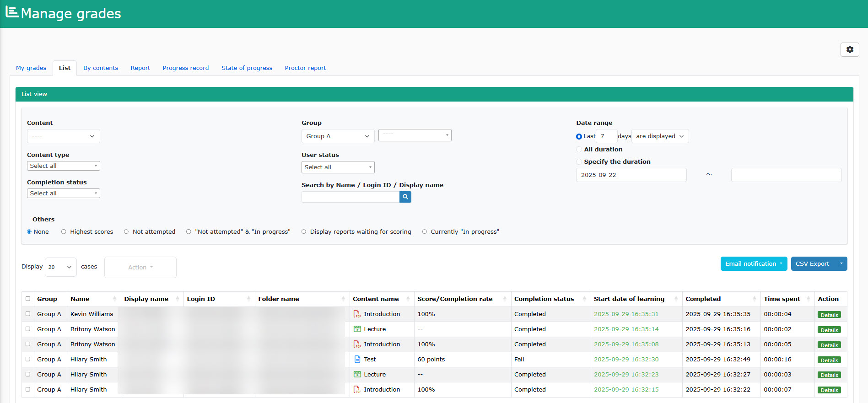Select the "Highest scores" radio option
This screenshot has width=868, height=403.
coord(64,232)
